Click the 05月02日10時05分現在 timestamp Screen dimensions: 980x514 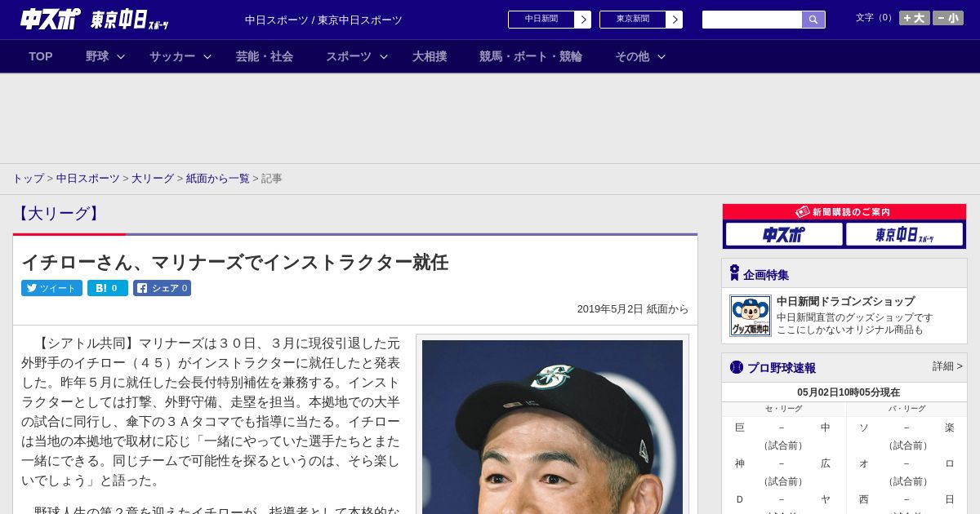[849, 392]
